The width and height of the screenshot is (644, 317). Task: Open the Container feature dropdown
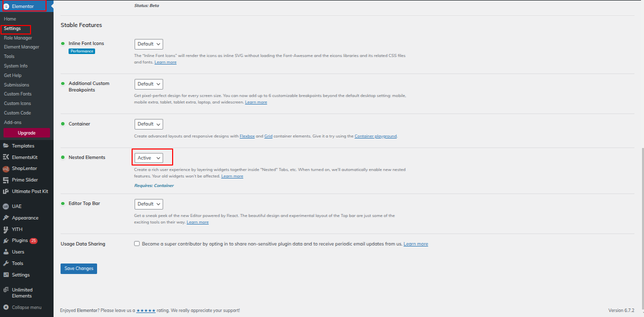(x=149, y=124)
